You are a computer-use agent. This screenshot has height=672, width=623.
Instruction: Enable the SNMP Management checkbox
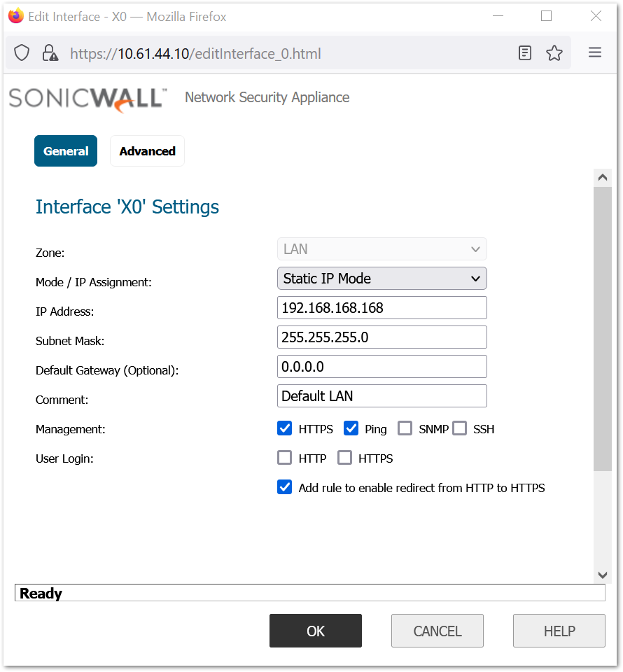(x=405, y=428)
